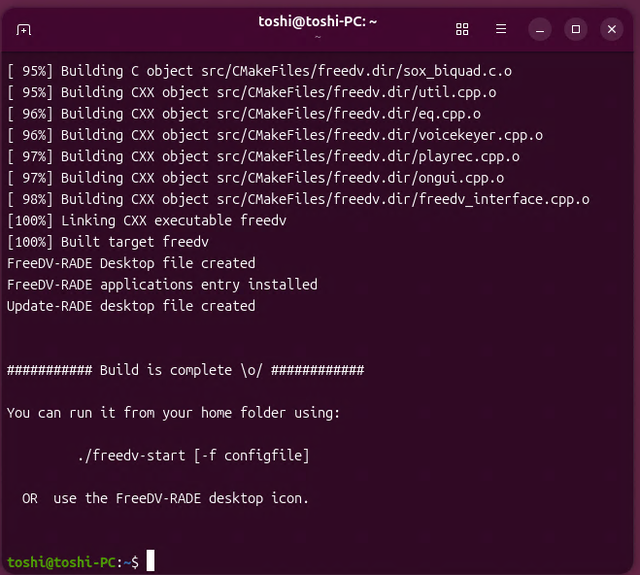
Task: Click the Linking CXX executable freedv line
Action: coord(147,221)
